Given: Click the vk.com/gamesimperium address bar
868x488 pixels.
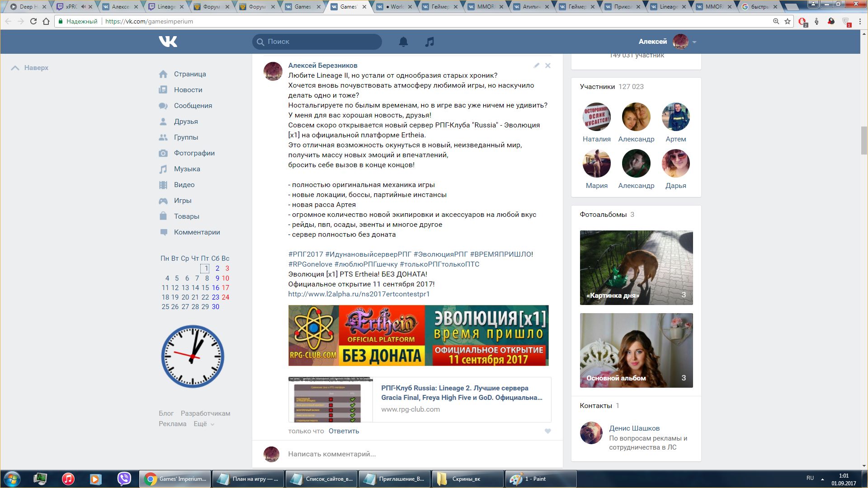Looking at the screenshot, I should click(149, 21).
